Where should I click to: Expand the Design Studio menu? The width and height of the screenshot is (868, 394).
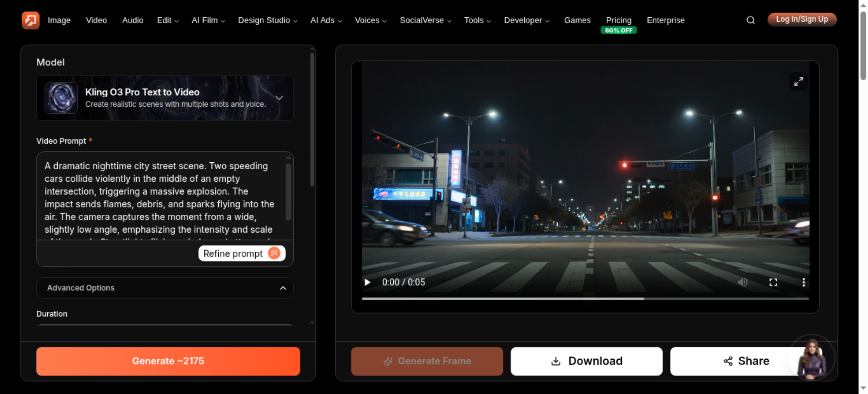[x=268, y=20]
